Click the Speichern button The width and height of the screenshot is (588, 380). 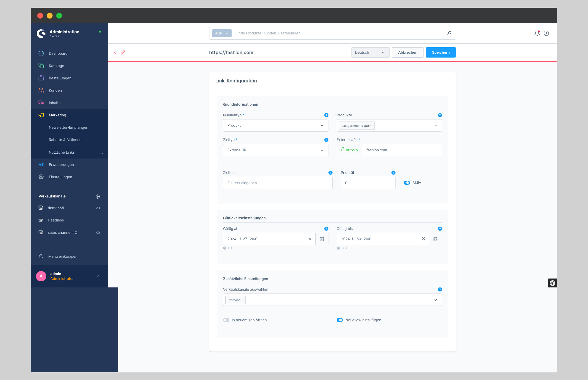click(x=441, y=52)
